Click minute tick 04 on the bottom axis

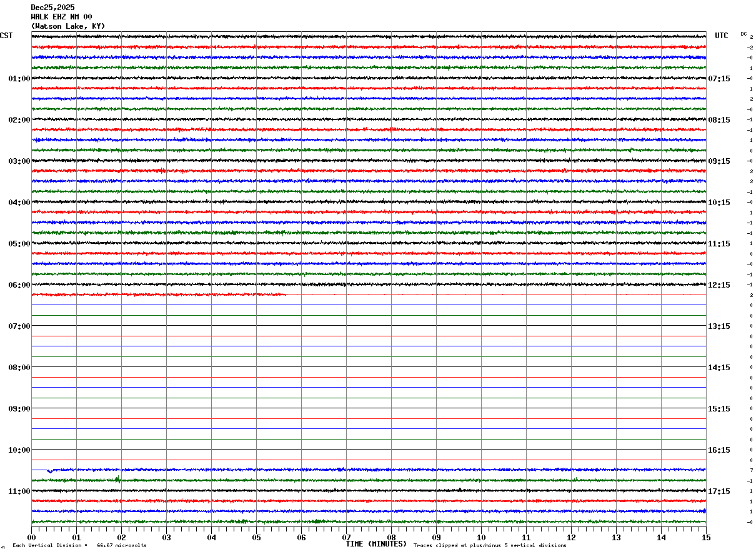tap(211, 538)
